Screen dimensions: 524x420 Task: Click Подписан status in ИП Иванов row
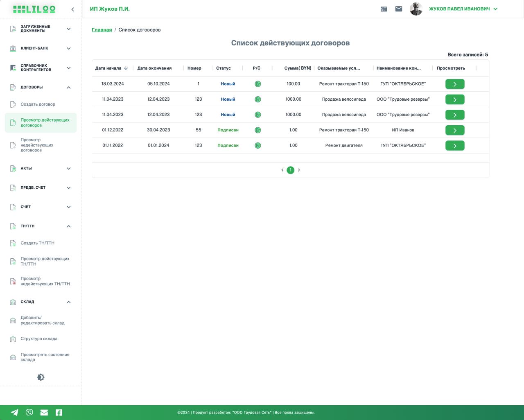click(x=228, y=130)
